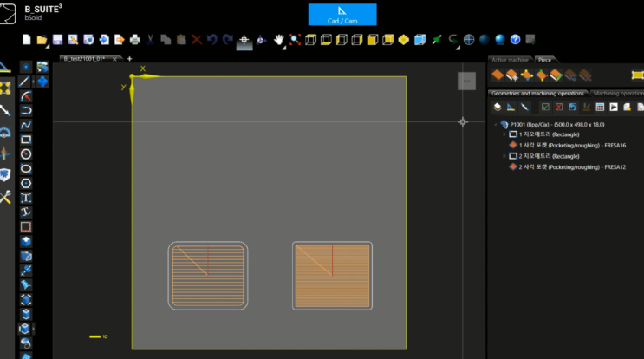Click the TOP view cube
Image resolution: width=644 pixels, height=359 pixels.
tap(467, 81)
